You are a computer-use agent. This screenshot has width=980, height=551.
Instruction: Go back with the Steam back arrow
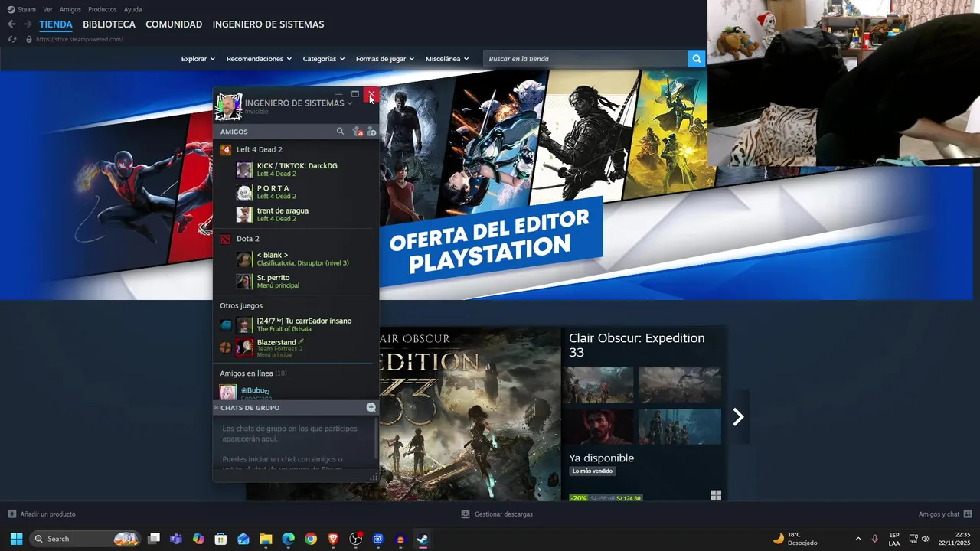pyautogui.click(x=11, y=24)
